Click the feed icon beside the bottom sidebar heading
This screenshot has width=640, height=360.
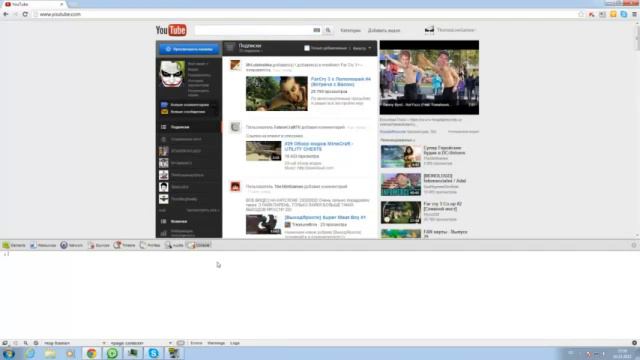tap(164, 221)
